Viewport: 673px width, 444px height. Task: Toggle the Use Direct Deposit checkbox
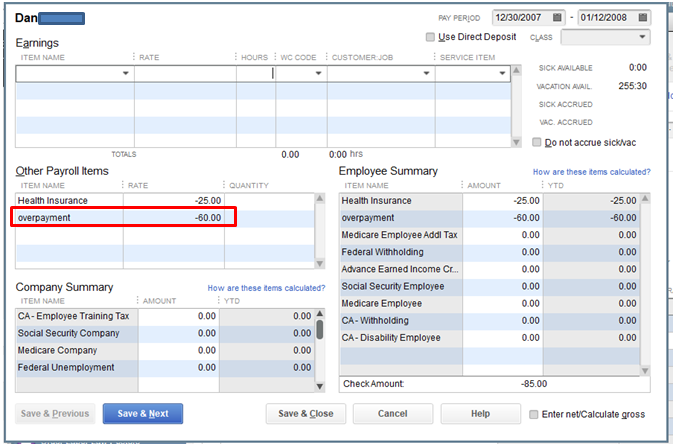click(430, 37)
